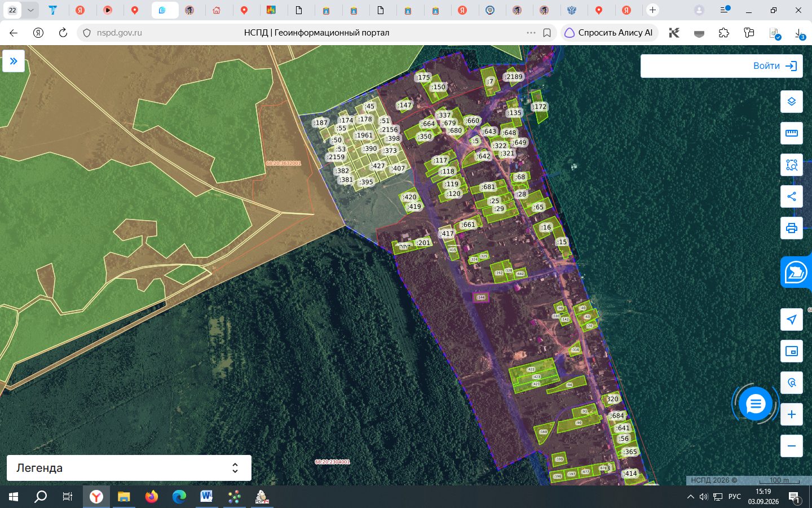This screenshot has width=812, height=508.
Task: Toggle the overview mini-map icon
Action: pos(792,351)
